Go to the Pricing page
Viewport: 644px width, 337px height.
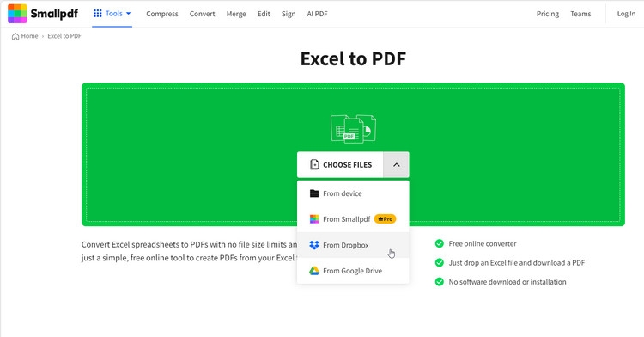pyautogui.click(x=548, y=14)
